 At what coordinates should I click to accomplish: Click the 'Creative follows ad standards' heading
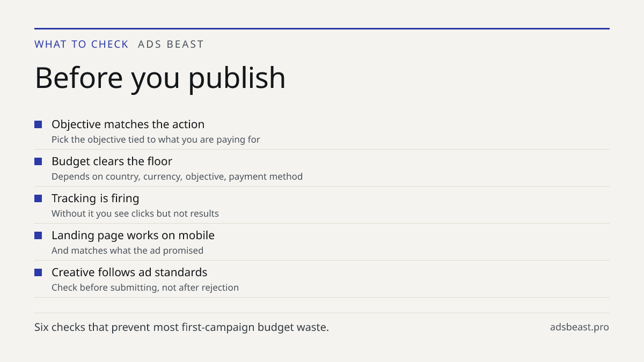tap(129, 272)
